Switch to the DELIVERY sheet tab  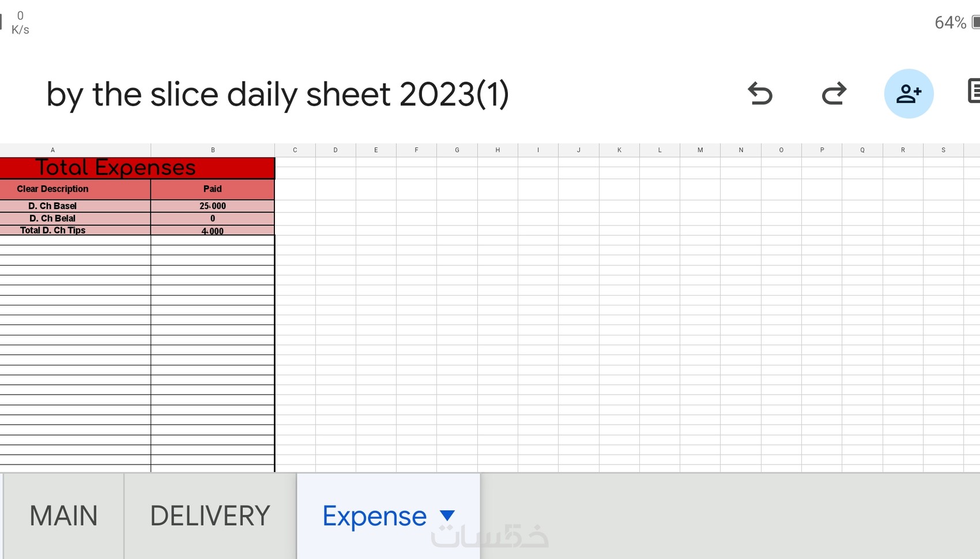pyautogui.click(x=210, y=516)
